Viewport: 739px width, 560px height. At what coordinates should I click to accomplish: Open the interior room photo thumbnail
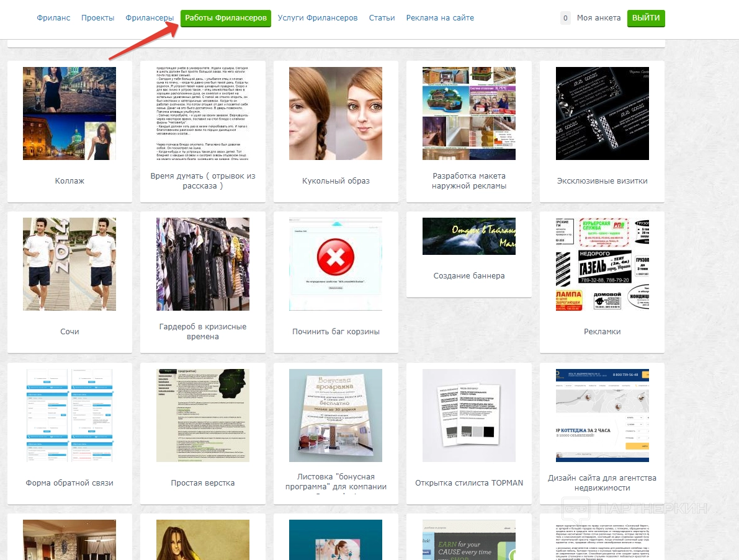(x=69, y=540)
